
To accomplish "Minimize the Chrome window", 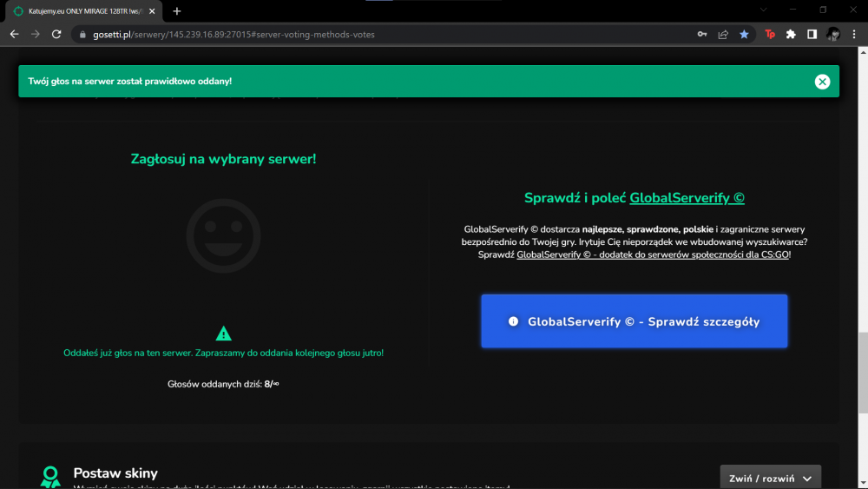I will 792,10.
